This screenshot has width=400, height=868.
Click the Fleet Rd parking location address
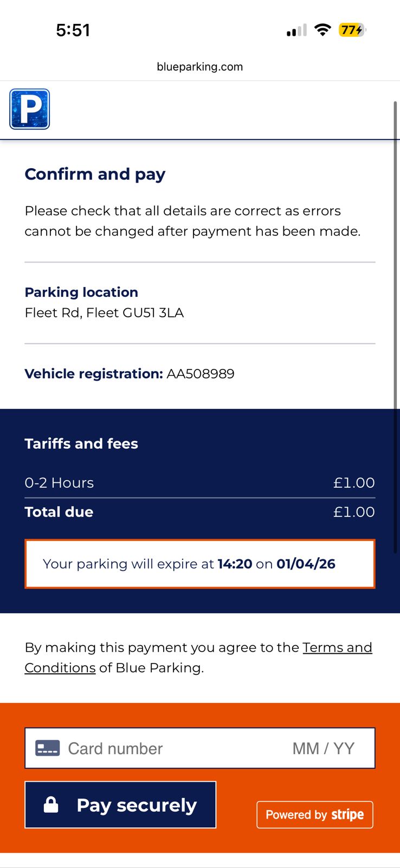pyautogui.click(x=104, y=313)
